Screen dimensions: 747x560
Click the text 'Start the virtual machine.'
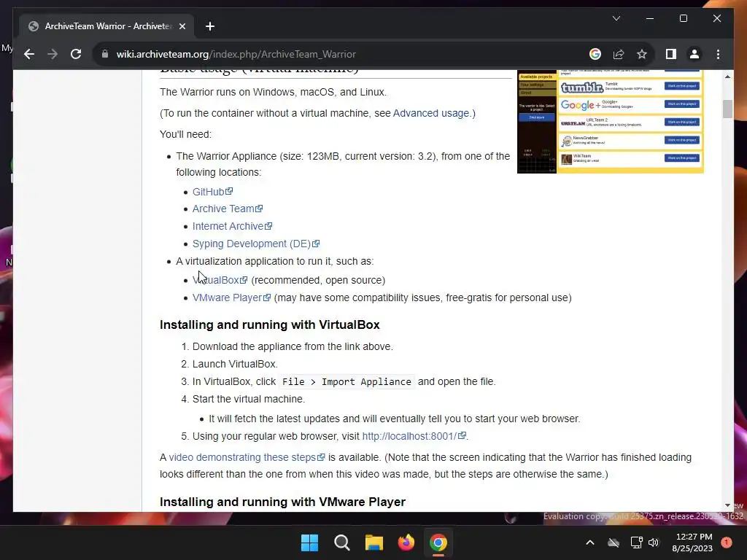tap(249, 399)
